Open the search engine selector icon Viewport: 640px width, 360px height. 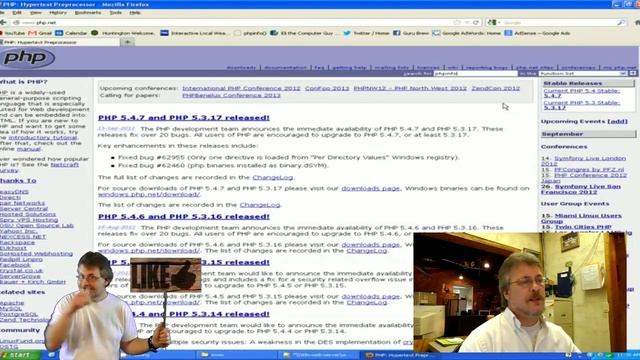(493, 22)
